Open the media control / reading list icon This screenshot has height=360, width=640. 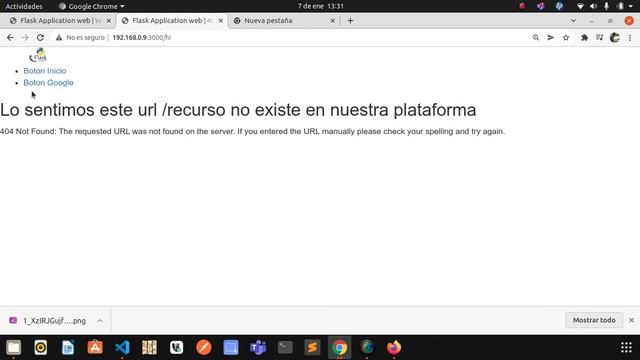(599, 38)
